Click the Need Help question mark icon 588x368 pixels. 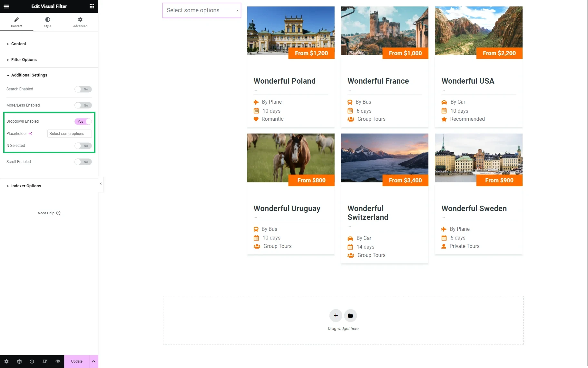tap(58, 213)
